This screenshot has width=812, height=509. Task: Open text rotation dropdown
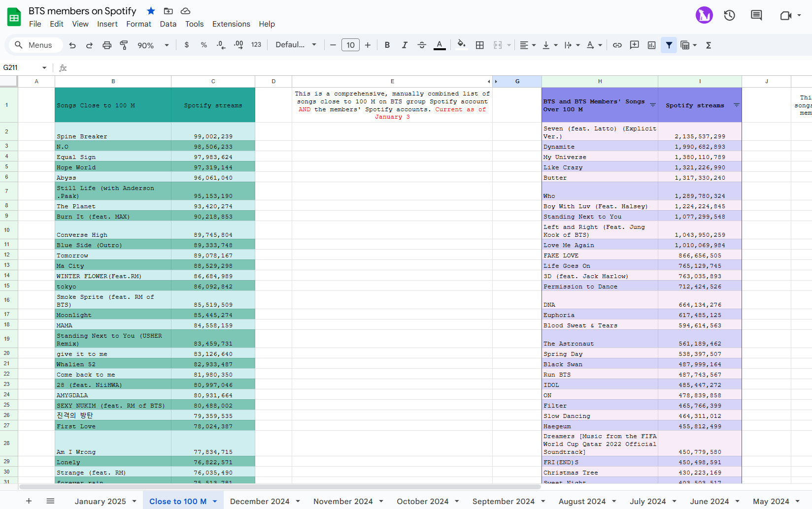pyautogui.click(x=594, y=45)
